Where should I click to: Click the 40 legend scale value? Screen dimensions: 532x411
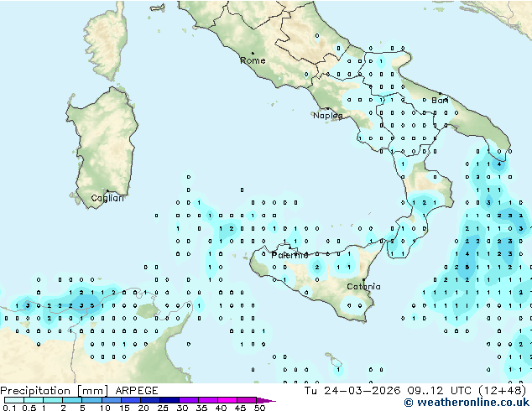point(221,408)
